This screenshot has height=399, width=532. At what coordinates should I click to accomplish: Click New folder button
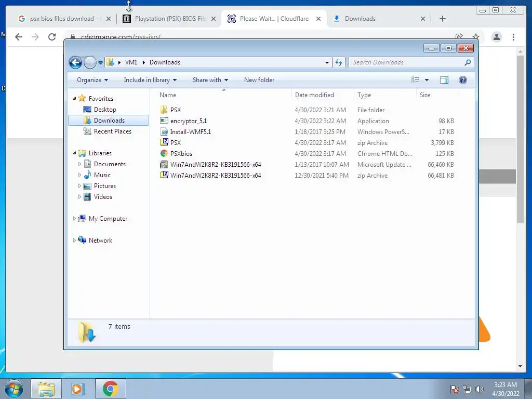click(x=259, y=80)
